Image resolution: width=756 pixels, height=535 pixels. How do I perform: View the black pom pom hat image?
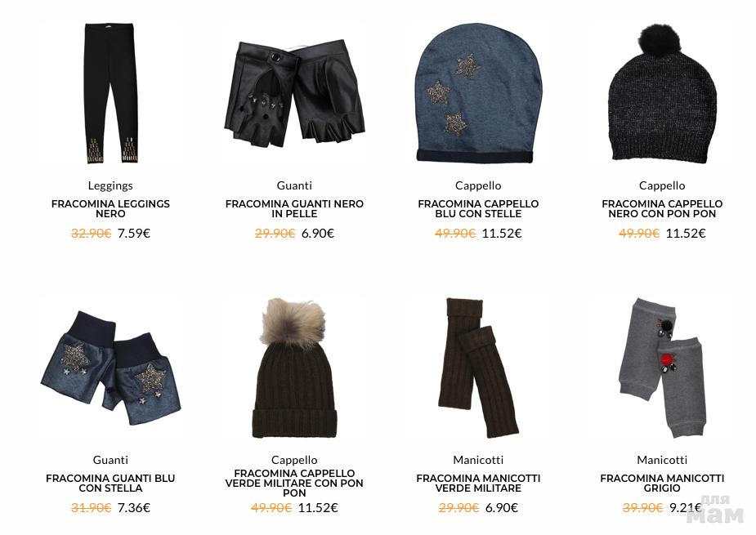pos(662,92)
